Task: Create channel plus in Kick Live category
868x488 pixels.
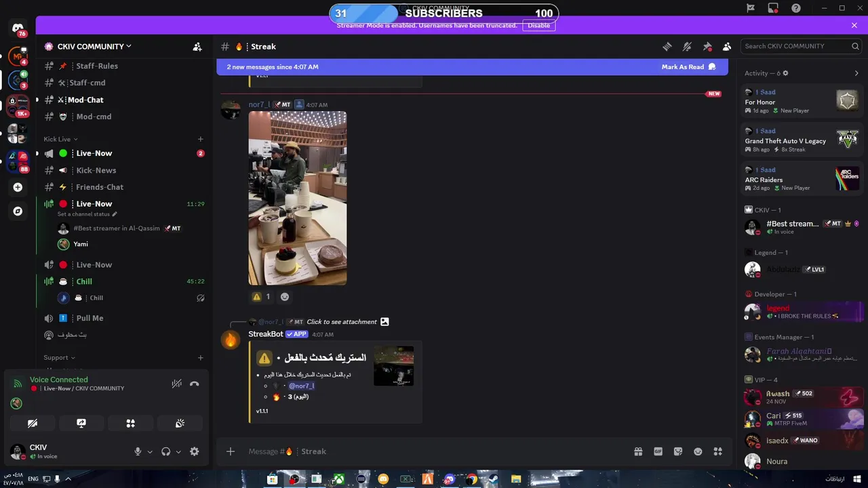Action: pyautogui.click(x=200, y=139)
